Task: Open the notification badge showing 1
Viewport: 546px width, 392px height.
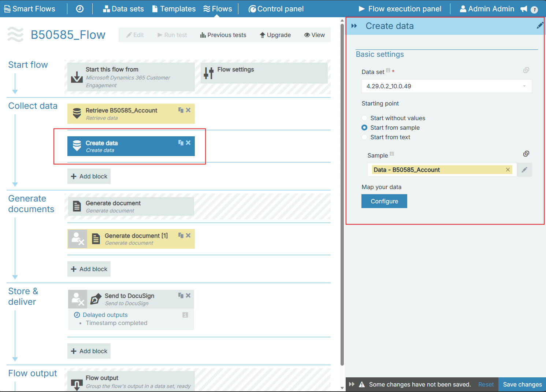Action: [x=534, y=10]
